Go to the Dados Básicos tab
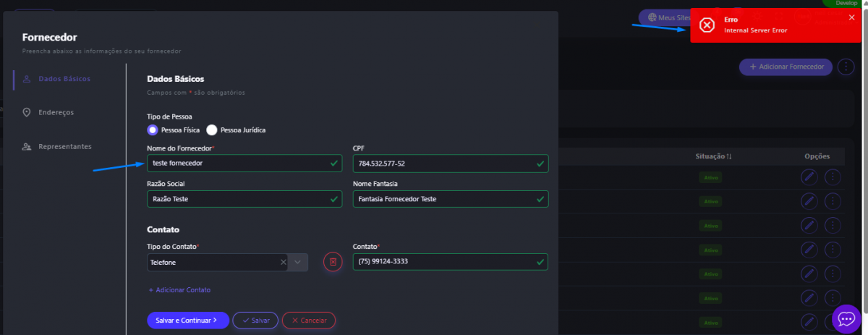 click(64, 78)
